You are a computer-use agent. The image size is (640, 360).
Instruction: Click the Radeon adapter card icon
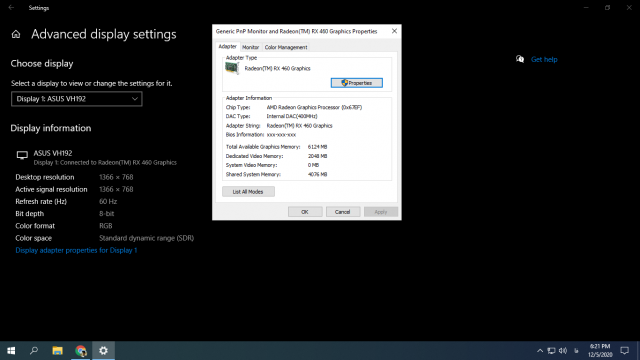tap(232, 68)
